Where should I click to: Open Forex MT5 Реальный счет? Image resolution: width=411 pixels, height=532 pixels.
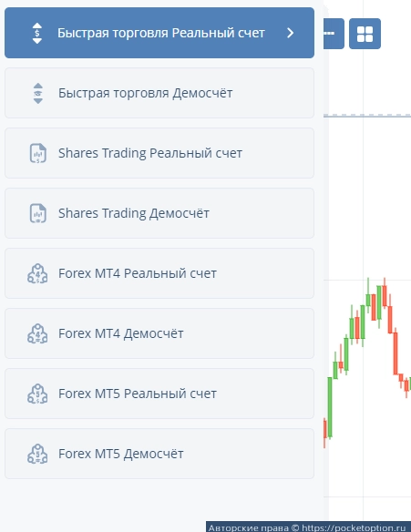(x=159, y=394)
